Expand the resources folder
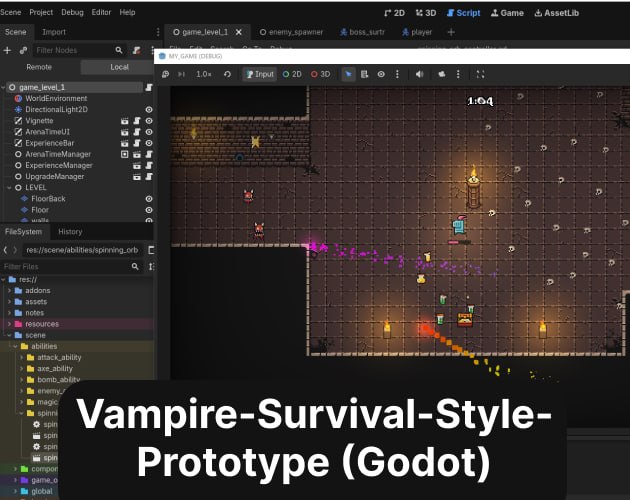 [9, 324]
